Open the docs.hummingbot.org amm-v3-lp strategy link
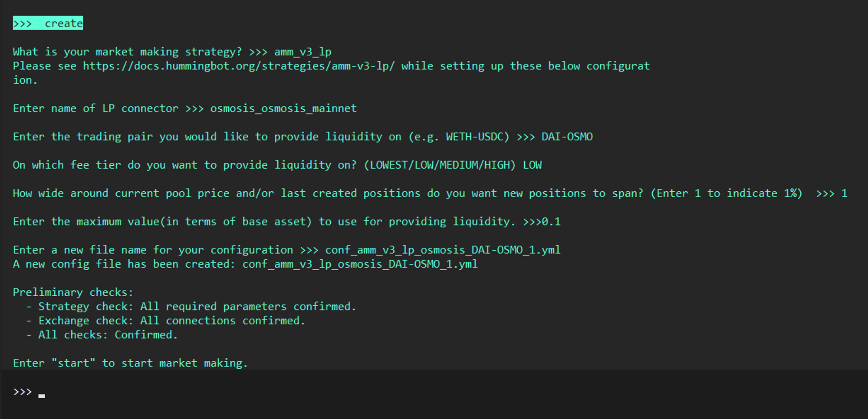Screen dimensions: 868x419 239,66
